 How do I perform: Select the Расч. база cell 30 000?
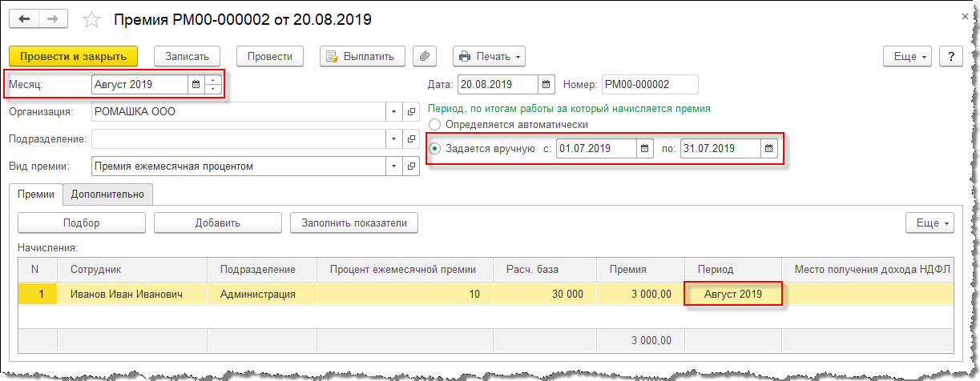click(x=544, y=294)
